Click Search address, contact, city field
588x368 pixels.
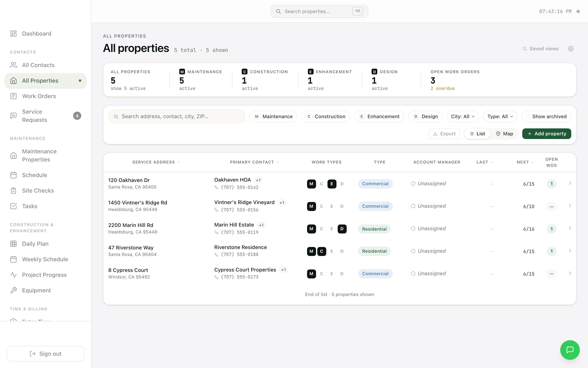176,116
